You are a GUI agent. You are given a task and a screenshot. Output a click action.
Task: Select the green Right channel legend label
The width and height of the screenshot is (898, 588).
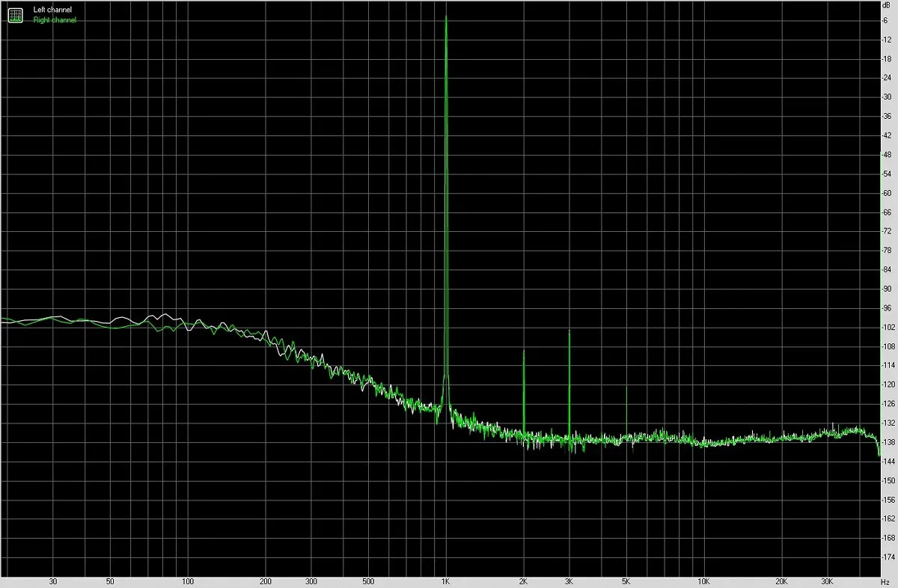pyautogui.click(x=55, y=19)
